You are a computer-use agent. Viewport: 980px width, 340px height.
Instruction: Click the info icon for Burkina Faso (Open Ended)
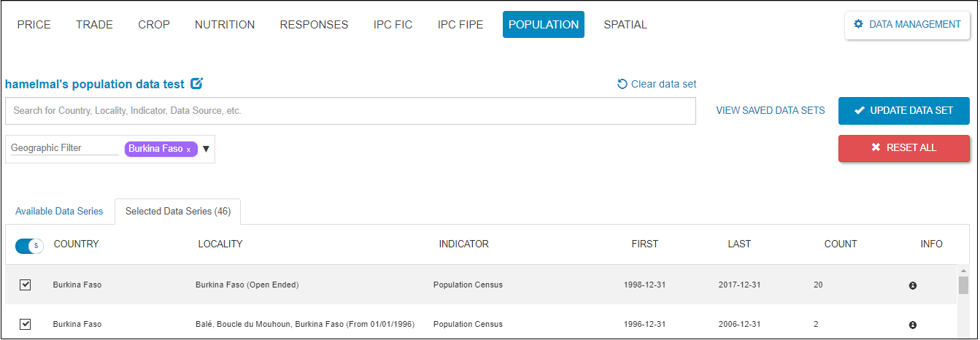(912, 285)
